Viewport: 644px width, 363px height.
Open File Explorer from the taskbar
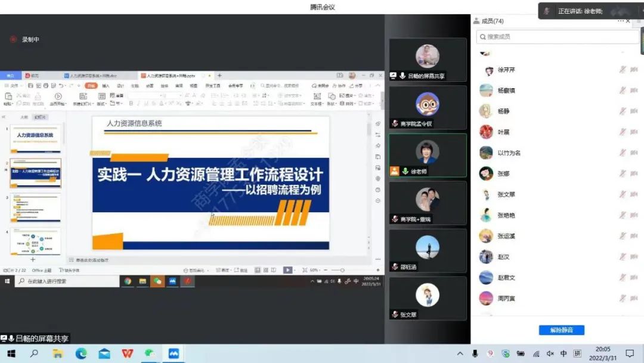tap(58, 353)
